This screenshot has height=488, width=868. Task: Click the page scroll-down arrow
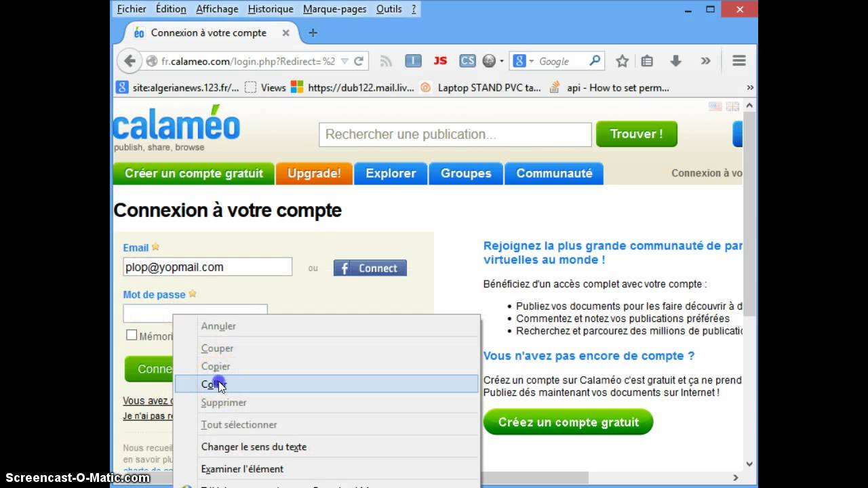pos(749,464)
